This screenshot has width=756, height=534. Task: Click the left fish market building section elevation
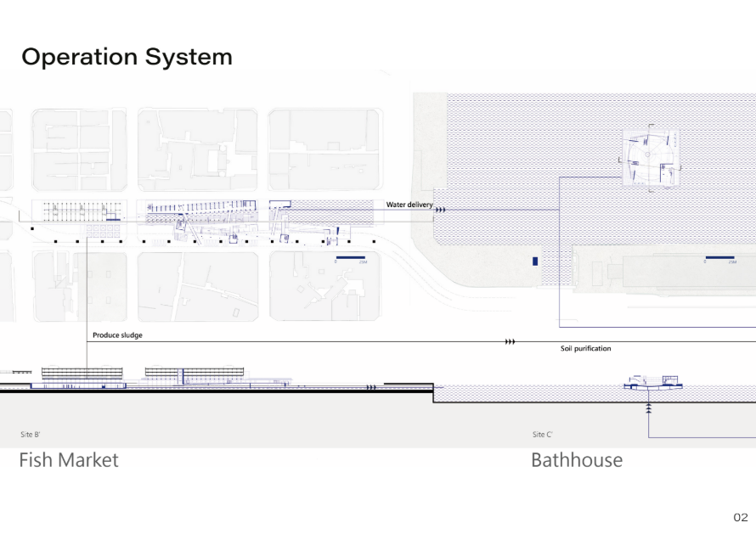(82, 373)
